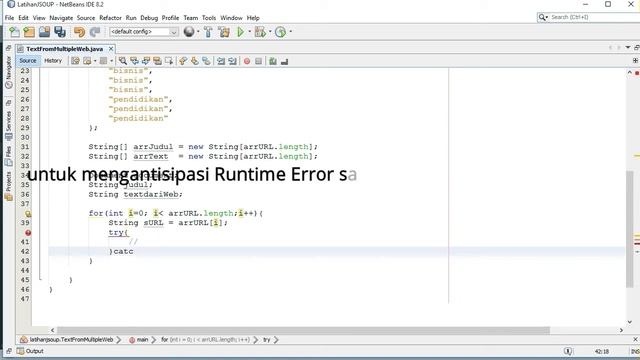Click the Shift Line Left icon
The width and height of the screenshot is (640, 360).
tap(221, 61)
